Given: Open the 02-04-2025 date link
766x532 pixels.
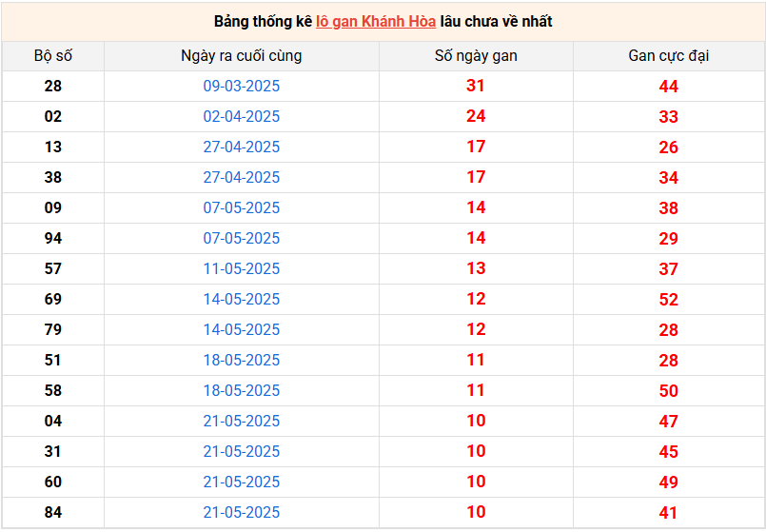Looking at the screenshot, I should (x=242, y=117).
